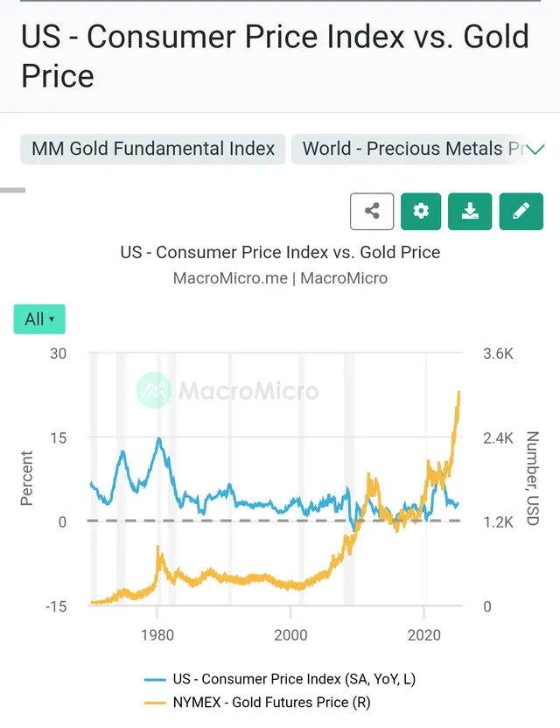Click the 1980 label on the x-axis

coord(157,635)
